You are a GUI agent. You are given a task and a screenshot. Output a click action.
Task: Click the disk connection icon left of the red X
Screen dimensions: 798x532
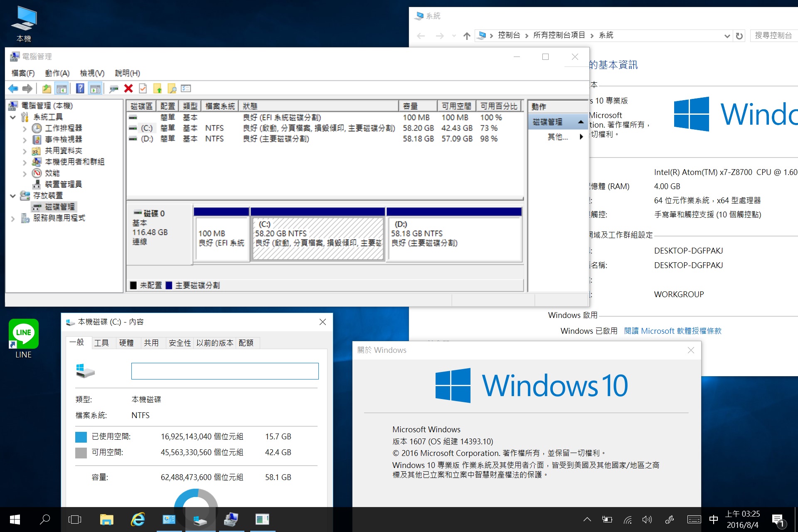pos(113,89)
